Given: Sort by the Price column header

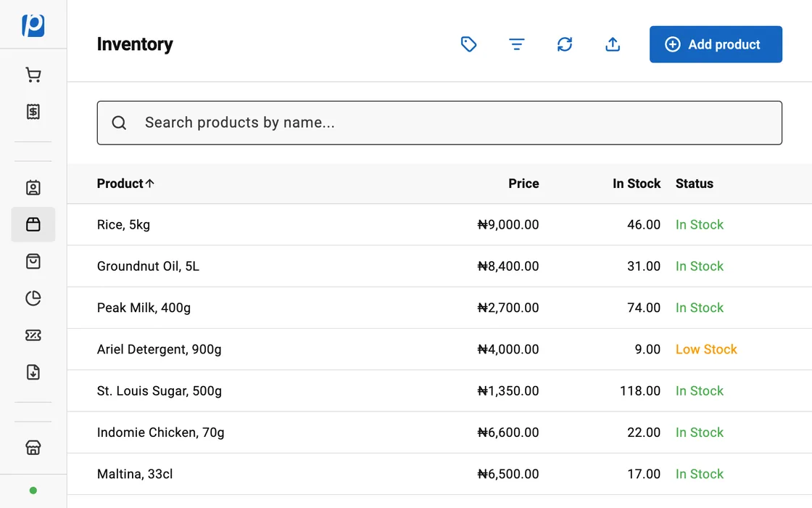Looking at the screenshot, I should [523, 184].
